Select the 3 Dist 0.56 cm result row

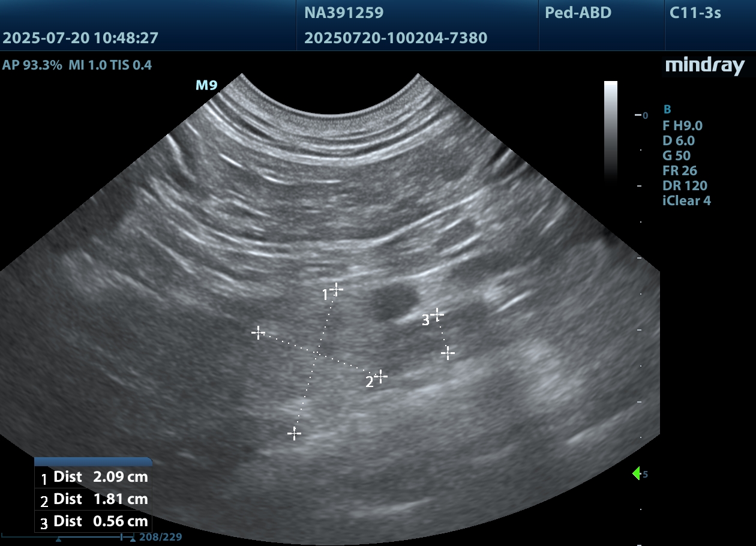point(94,521)
